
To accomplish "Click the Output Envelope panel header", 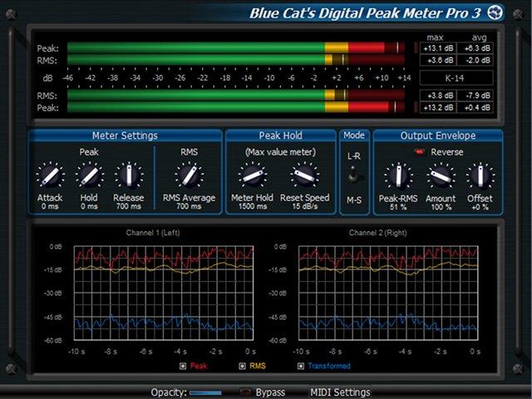I will (438, 135).
